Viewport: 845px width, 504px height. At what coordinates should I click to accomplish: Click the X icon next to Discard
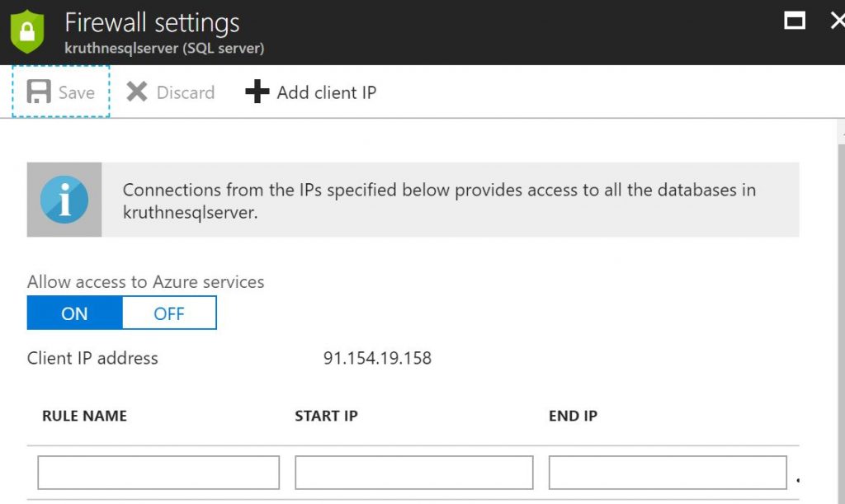click(x=137, y=92)
